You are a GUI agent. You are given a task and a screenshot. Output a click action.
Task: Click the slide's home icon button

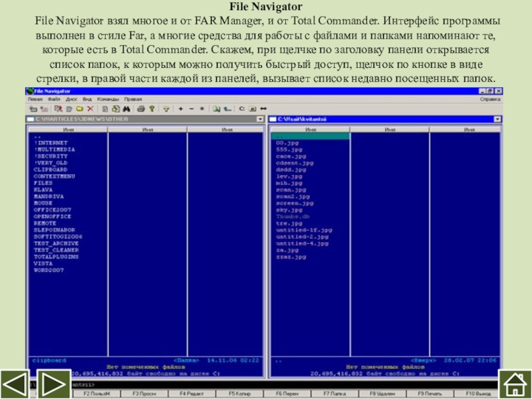[x=515, y=384]
